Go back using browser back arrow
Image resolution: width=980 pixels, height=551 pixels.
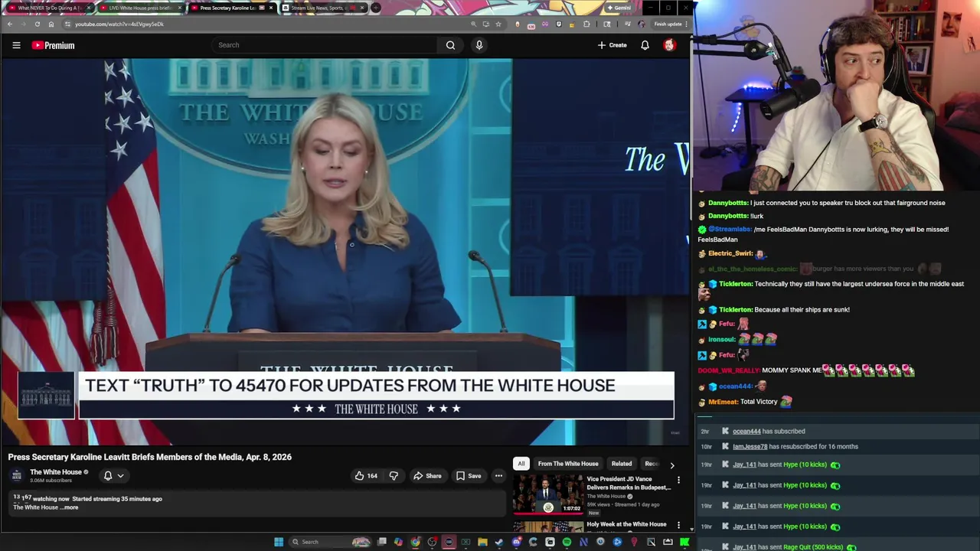tap(9, 24)
